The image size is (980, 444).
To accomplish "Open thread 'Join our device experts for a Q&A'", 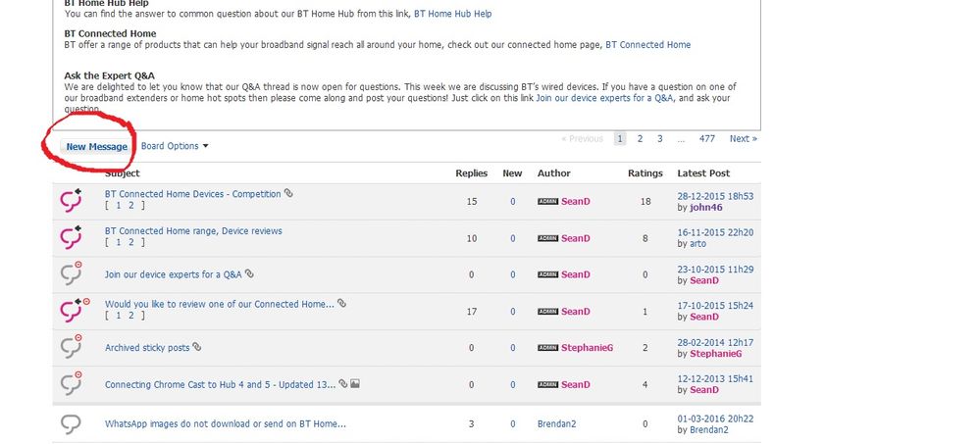I will click(x=173, y=274).
